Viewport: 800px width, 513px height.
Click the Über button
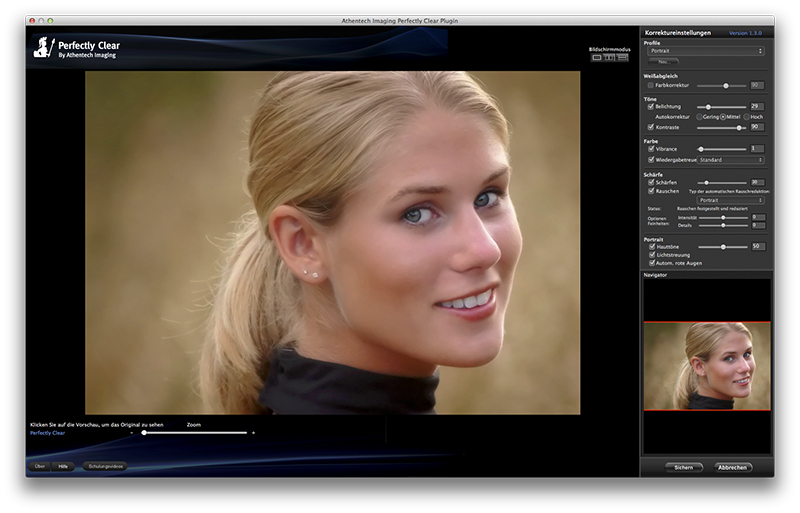click(x=40, y=466)
